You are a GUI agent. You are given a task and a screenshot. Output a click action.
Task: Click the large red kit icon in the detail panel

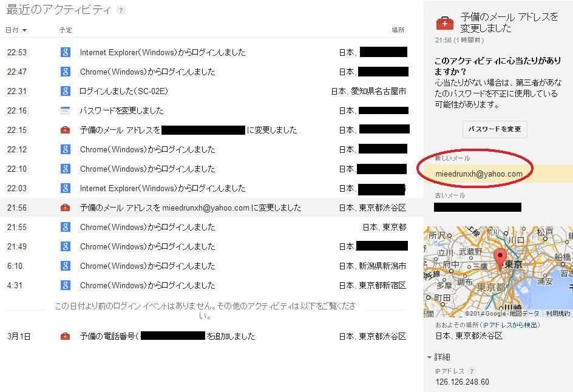445,24
